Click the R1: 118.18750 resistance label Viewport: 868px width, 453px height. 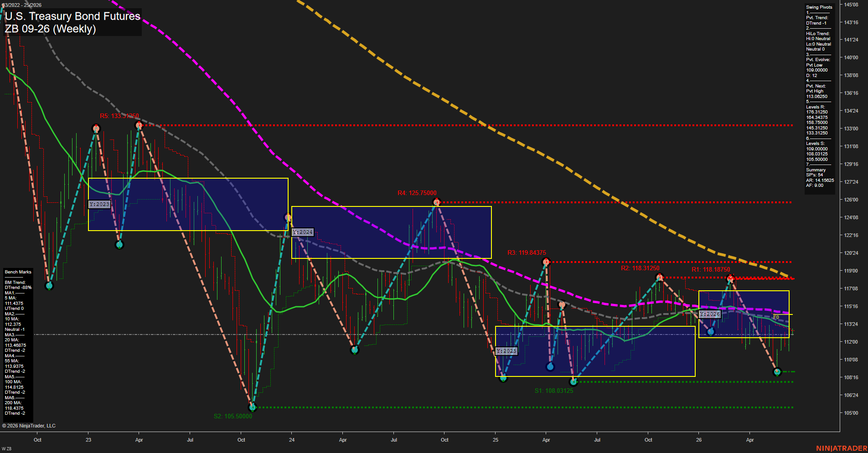point(711,270)
